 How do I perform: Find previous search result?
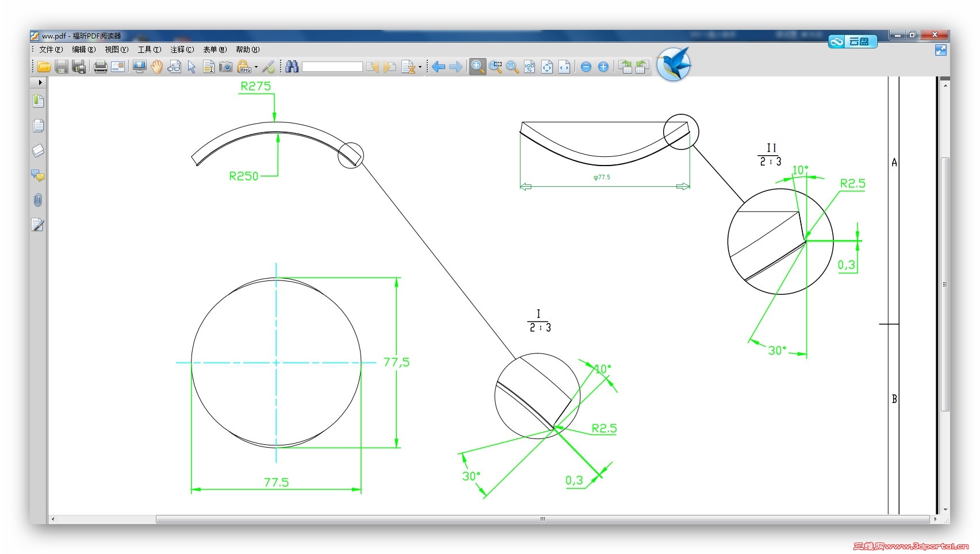(373, 67)
